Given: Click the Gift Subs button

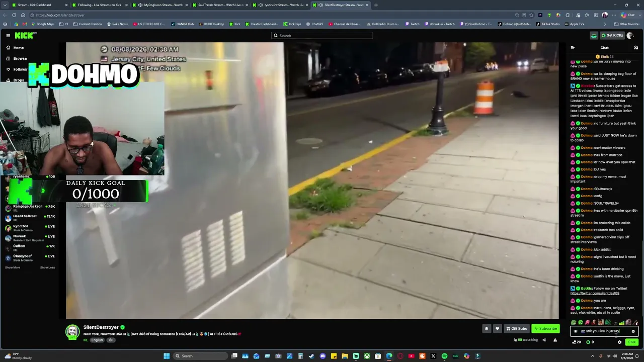Looking at the screenshot, I should click(x=516, y=329).
